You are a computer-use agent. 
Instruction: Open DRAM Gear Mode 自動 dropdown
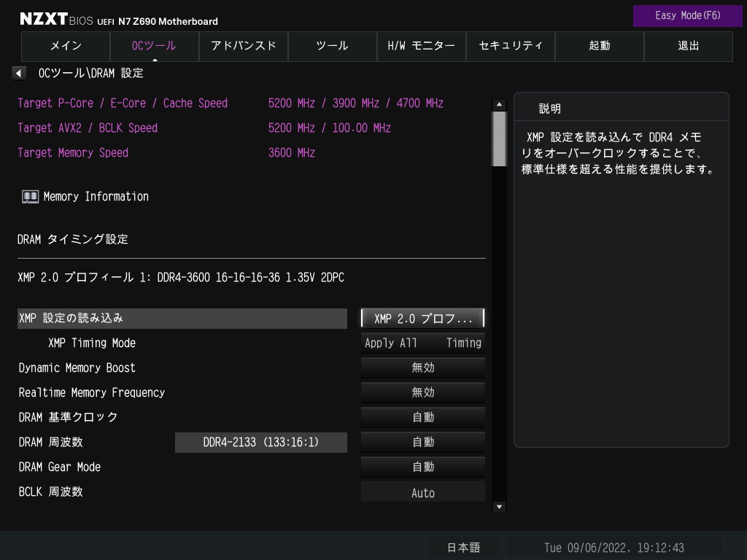423,467
